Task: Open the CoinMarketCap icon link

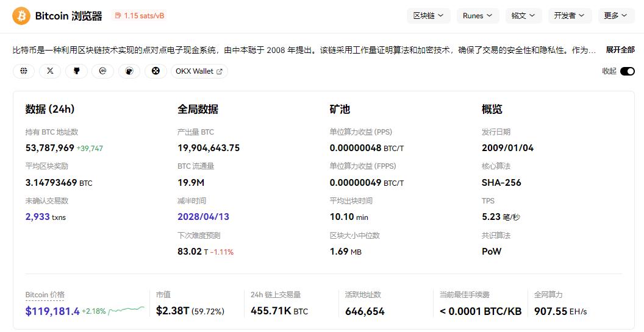Action: tap(102, 71)
